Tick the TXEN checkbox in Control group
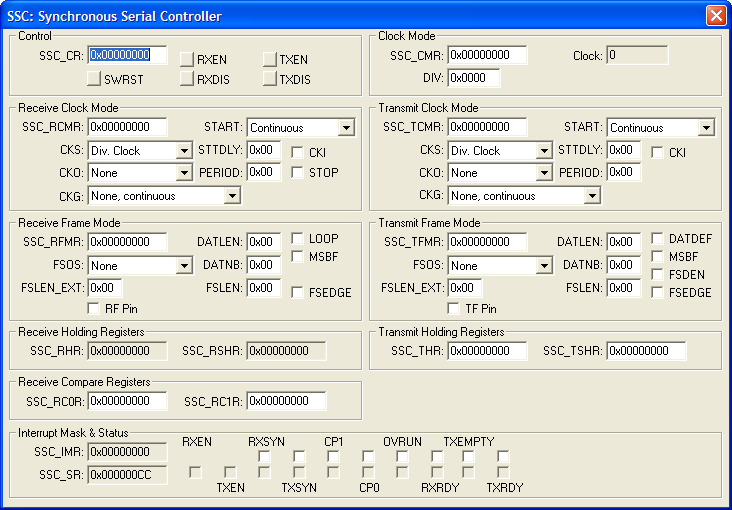Viewport: 732px width, 510px height. (270, 59)
